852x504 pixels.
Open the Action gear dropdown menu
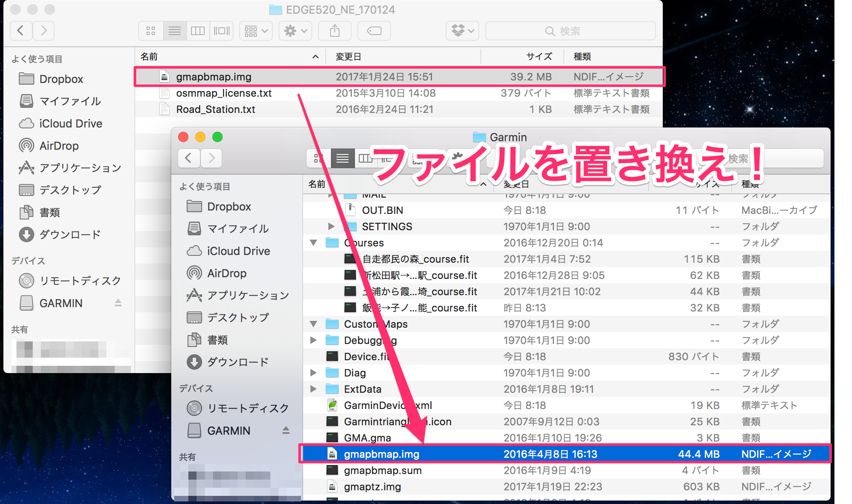click(295, 31)
